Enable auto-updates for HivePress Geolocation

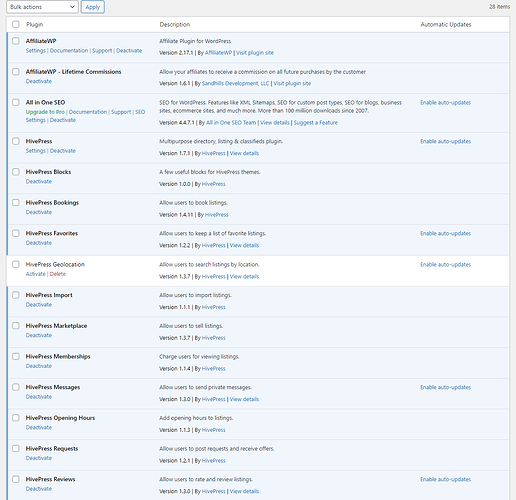tap(446, 265)
